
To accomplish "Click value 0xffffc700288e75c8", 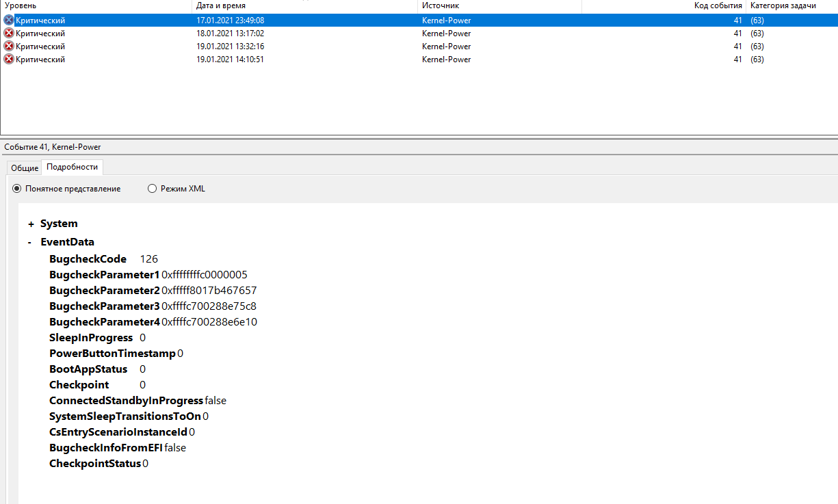I will (209, 306).
